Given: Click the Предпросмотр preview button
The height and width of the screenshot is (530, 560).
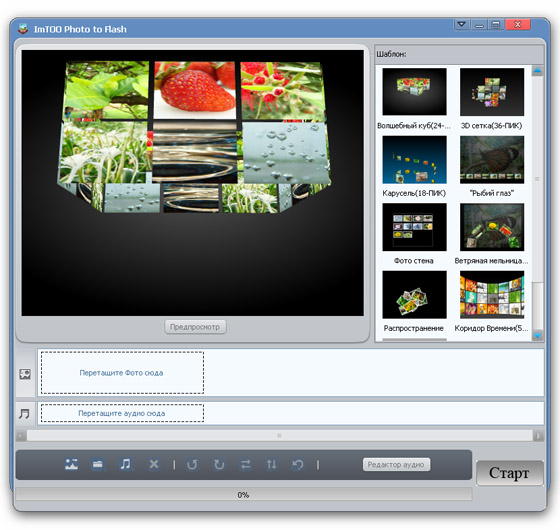Looking at the screenshot, I should click(x=195, y=327).
